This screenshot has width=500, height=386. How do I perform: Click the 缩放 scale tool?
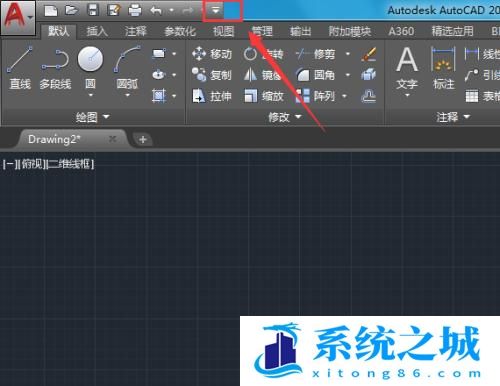(263, 96)
